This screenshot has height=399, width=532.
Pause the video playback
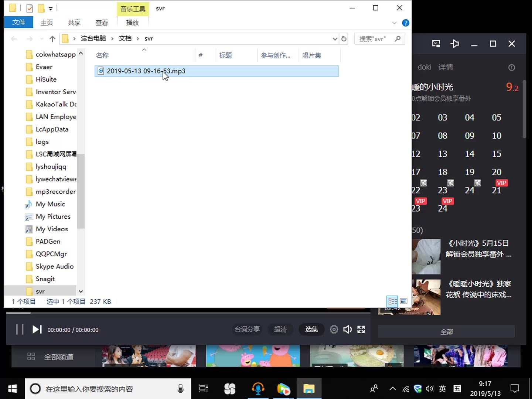point(20,330)
